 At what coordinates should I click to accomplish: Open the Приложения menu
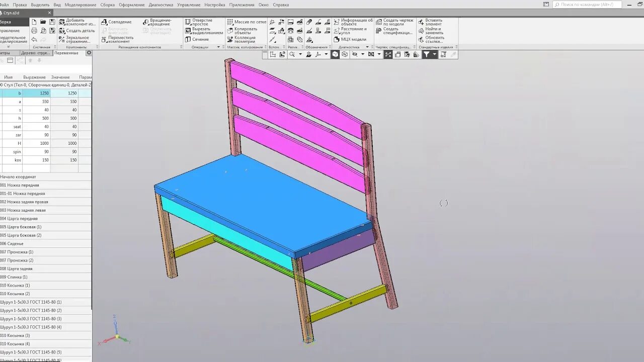(x=242, y=5)
